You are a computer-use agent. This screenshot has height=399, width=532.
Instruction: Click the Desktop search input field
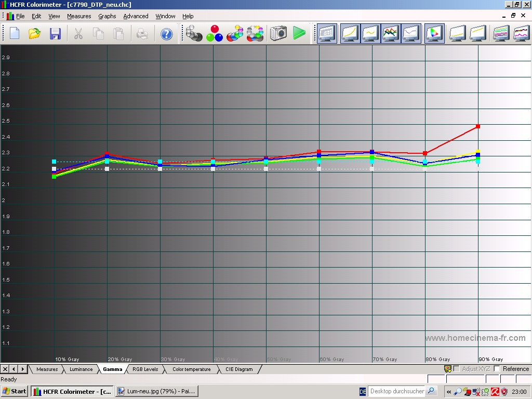[396, 391]
